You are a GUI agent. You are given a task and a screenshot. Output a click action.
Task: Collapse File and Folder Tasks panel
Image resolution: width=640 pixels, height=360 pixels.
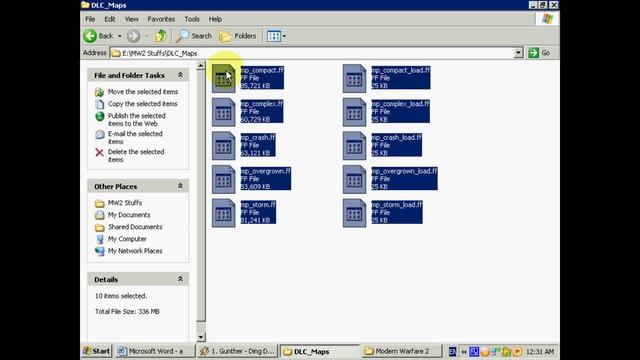(180, 75)
